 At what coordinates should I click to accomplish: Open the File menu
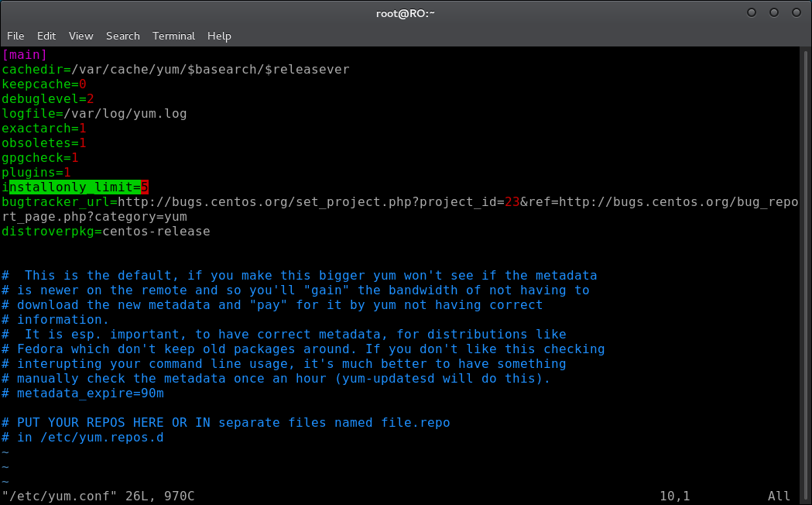(x=15, y=36)
